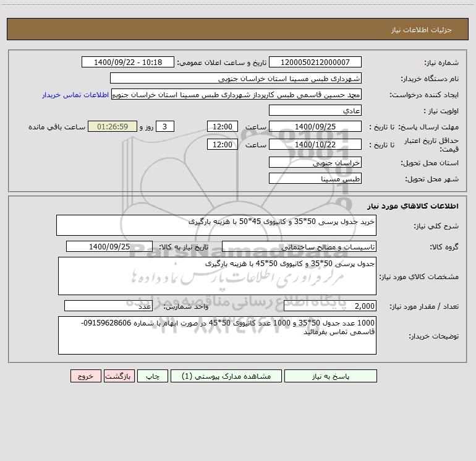Click the label ایجاد کننده درخواست
Viewport: 476px width, 461px height.
click(424, 95)
